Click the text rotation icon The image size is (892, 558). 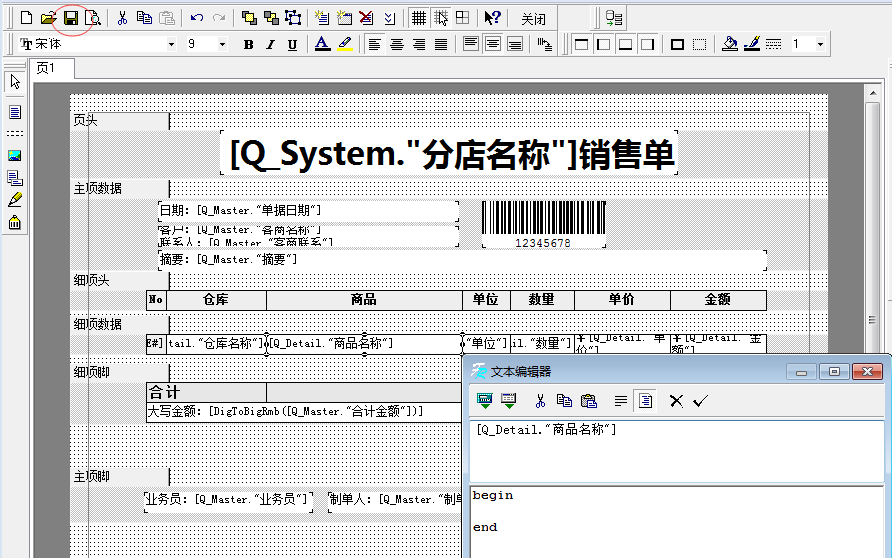(x=544, y=44)
